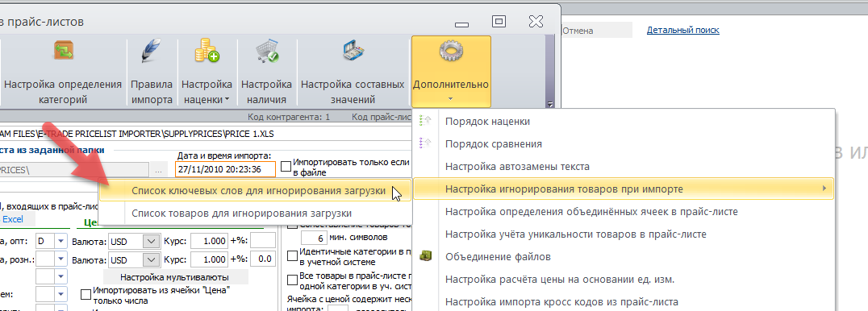Open the second Валюта USD dropdown
868x311 pixels.
[151, 259]
